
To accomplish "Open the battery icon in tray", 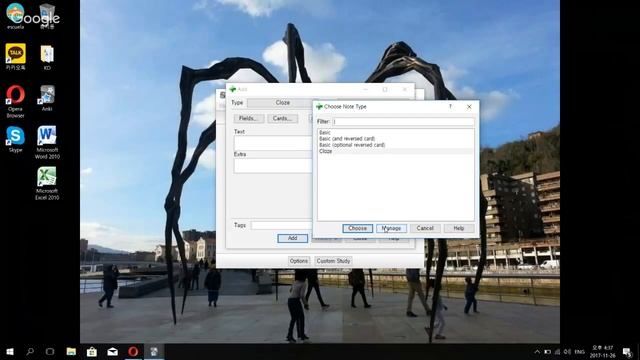I will click(547, 351).
